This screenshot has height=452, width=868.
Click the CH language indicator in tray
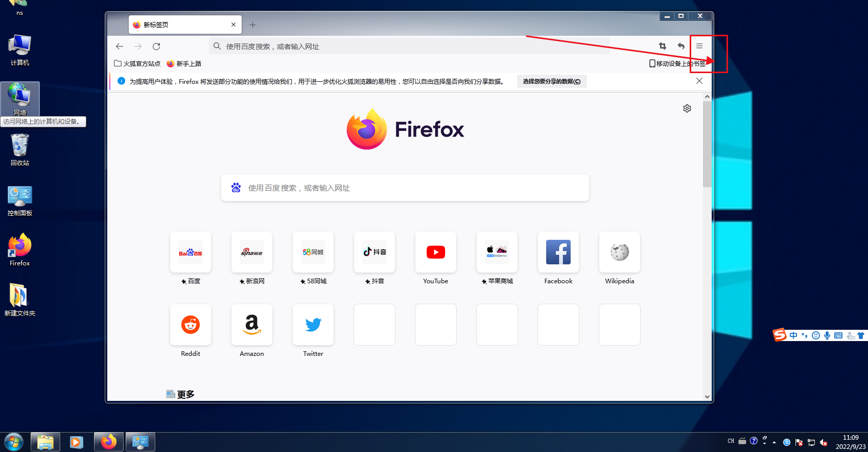point(731,441)
